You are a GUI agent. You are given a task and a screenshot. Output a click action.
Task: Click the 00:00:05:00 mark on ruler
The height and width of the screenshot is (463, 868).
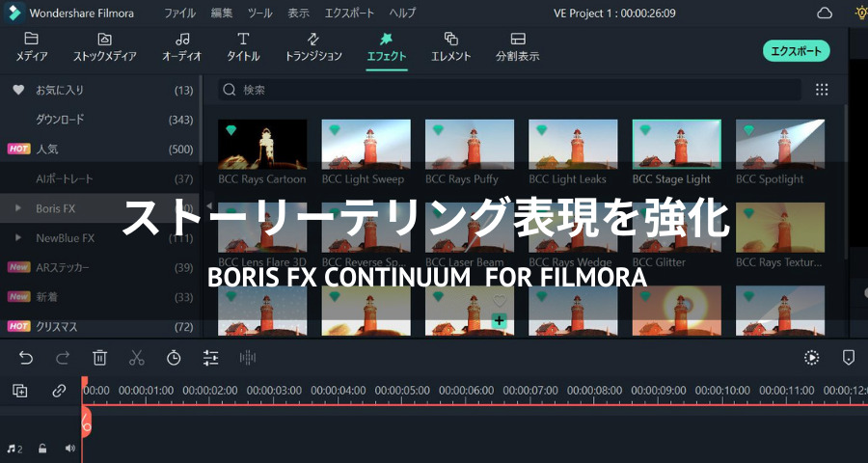[402, 391]
